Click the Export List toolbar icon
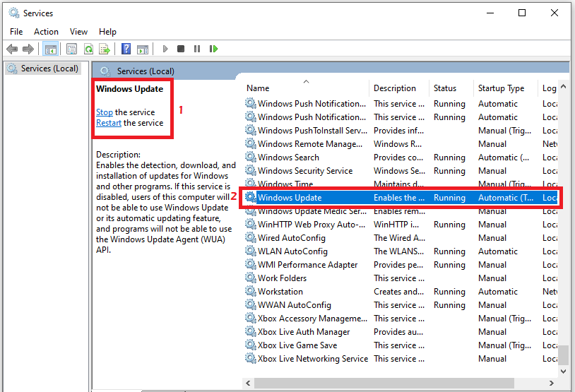This screenshot has width=575, height=392. click(x=105, y=49)
